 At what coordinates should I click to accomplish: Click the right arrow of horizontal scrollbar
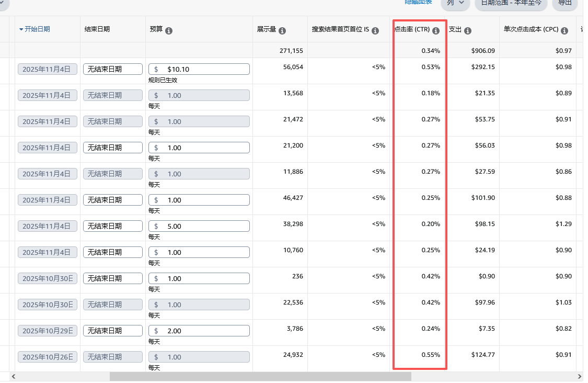point(579,376)
